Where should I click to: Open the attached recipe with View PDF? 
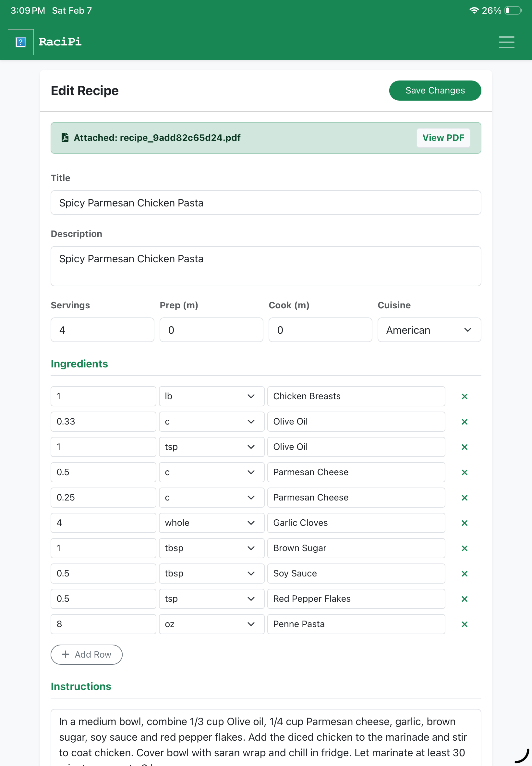(x=443, y=138)
